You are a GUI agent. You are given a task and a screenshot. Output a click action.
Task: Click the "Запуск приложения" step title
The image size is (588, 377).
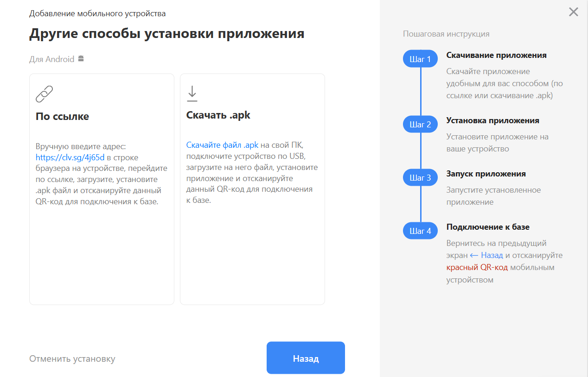click(486, 174)
